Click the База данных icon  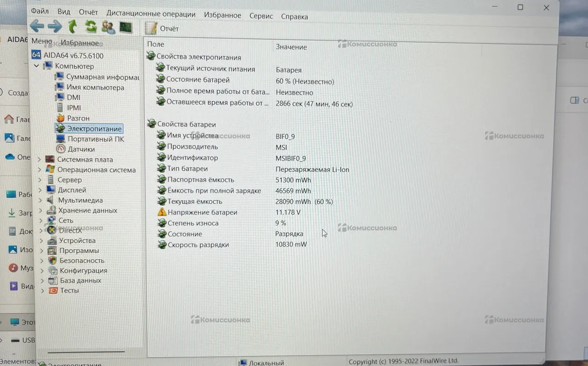click(53, 280)
